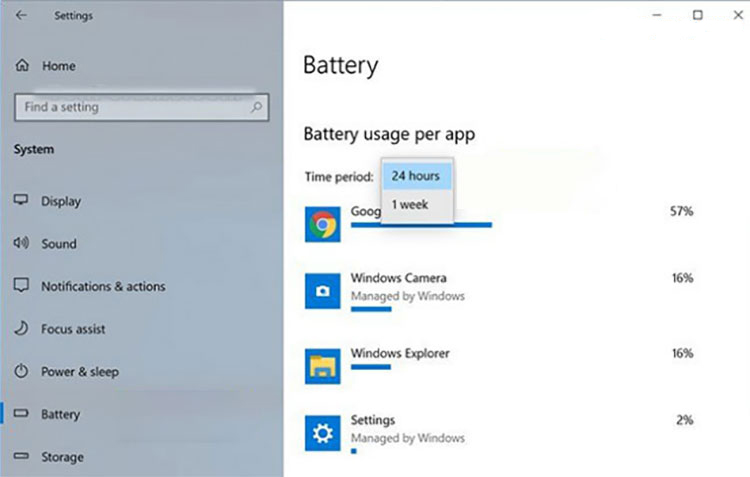Open Notifications & actions page
750x477 pixels.
pyautogui.click(x=103, y=287)
